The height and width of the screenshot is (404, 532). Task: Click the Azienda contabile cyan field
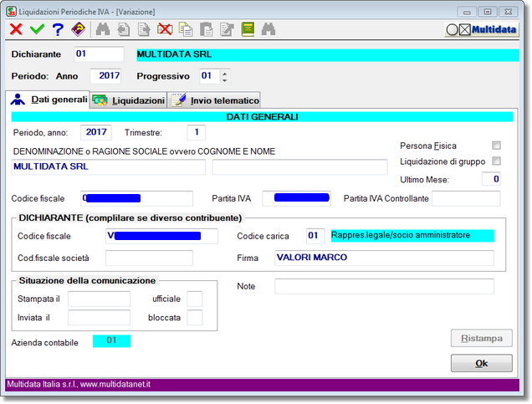[x=111, y=341]
